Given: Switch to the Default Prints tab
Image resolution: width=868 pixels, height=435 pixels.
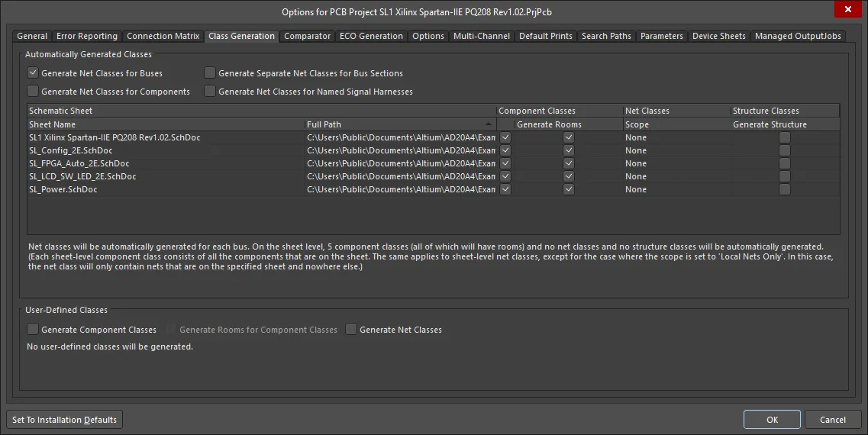Looking at the screenshot, I should (546, 36).
